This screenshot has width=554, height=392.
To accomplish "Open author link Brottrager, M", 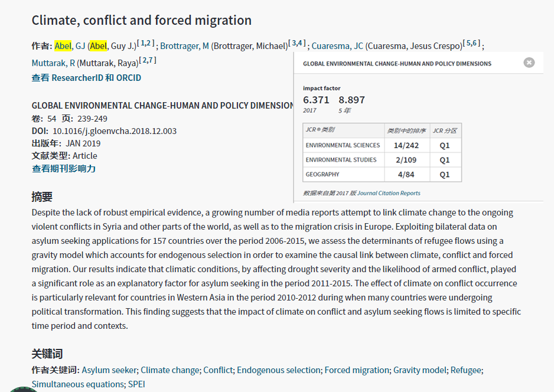I will [x=184, y=46].
